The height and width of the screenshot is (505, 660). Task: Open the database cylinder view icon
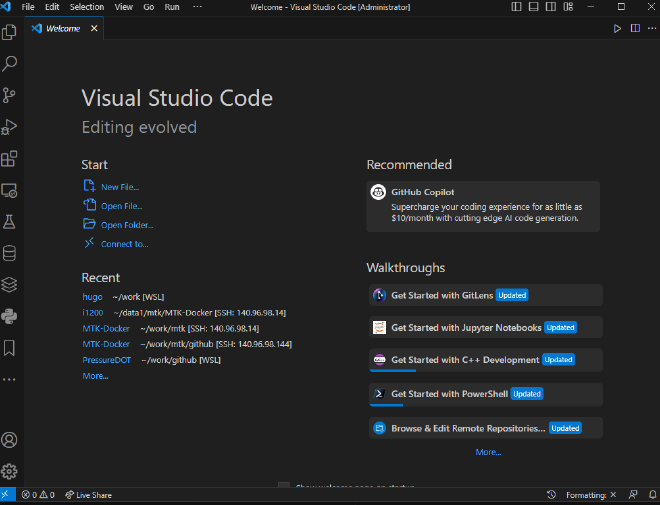tap(9, 253)
